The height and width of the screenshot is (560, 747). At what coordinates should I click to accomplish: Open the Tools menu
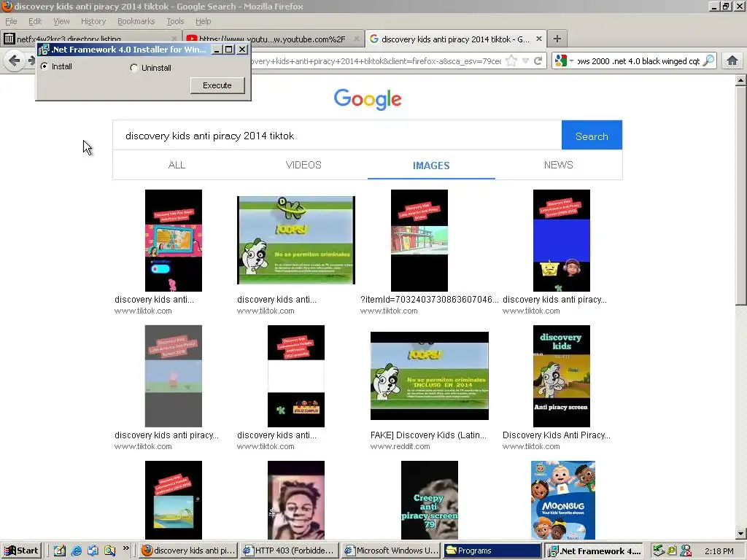point(175,21)
